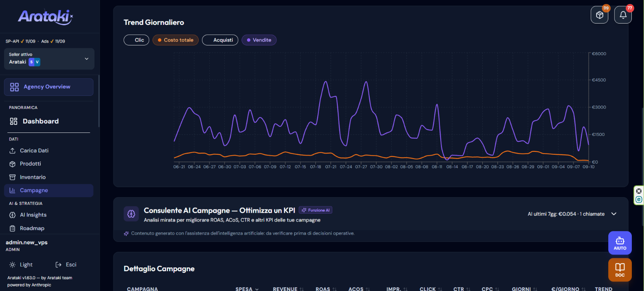Click the Campagne bar chart icon
The width and height of the screenshot is (644, 291).
click(x=13, y=190)
